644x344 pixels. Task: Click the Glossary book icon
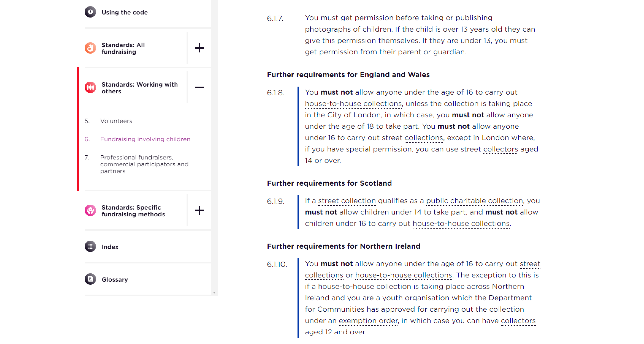90,279
